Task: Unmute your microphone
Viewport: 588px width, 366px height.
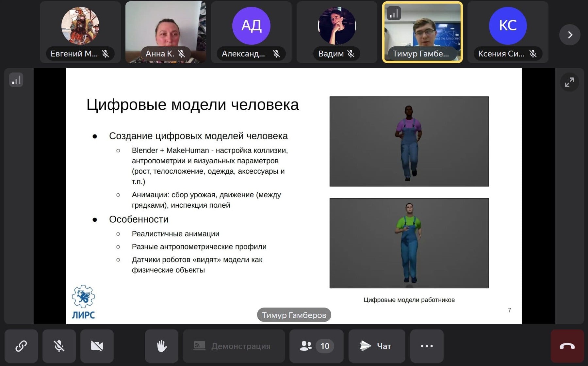Action: (x=59, y=346)
